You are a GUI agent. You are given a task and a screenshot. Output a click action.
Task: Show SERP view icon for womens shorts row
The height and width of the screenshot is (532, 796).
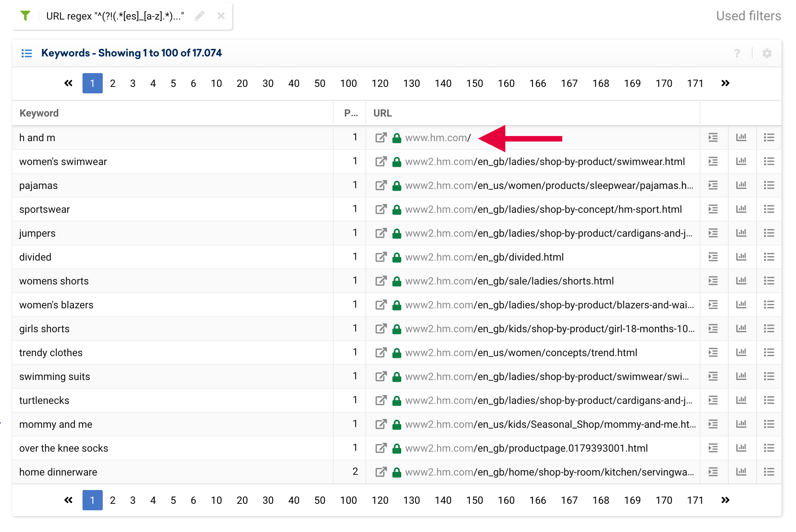point(713,281)
